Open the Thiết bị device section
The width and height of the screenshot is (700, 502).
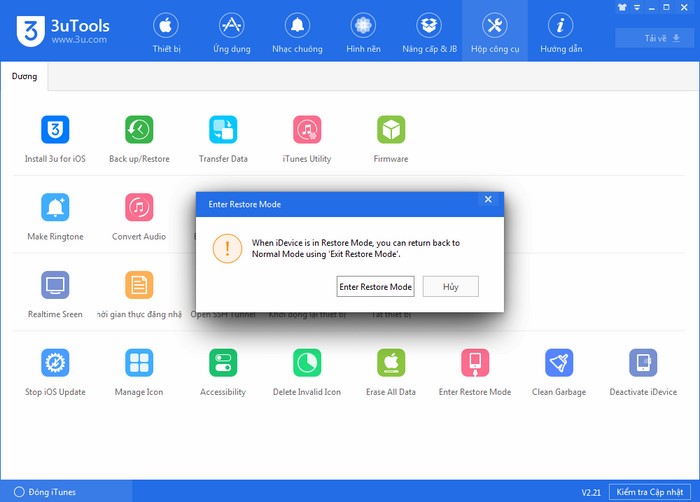(x=166, y=33)
